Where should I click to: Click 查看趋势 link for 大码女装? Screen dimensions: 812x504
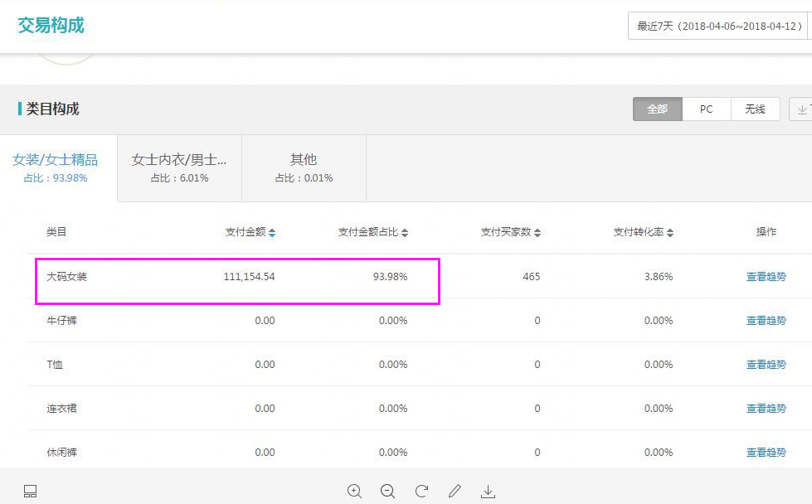766,277
